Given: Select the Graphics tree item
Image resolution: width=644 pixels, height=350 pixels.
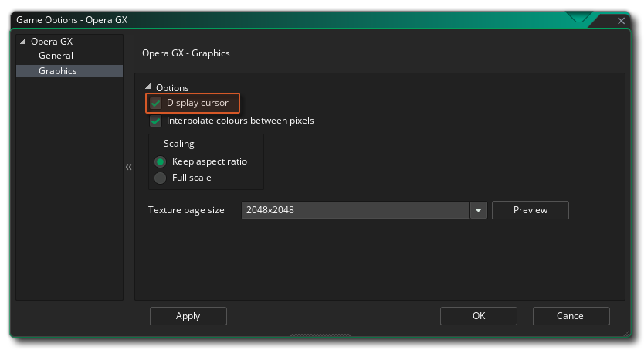Looking at the screenshot, I should tap(69, 71).
